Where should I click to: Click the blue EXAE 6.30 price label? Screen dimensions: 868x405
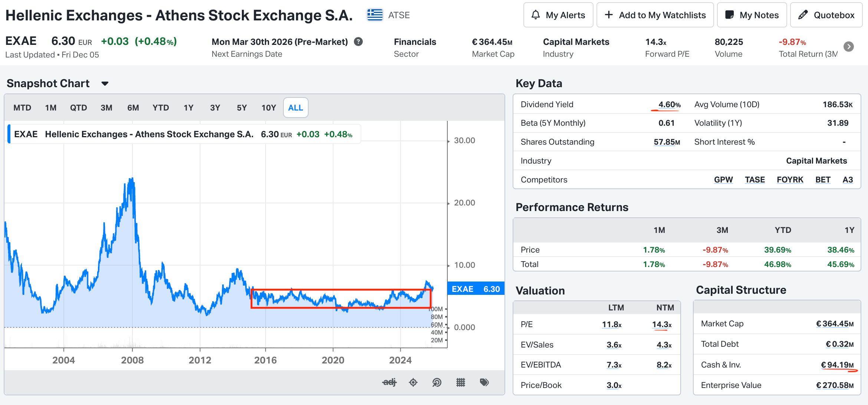point(476,289)
